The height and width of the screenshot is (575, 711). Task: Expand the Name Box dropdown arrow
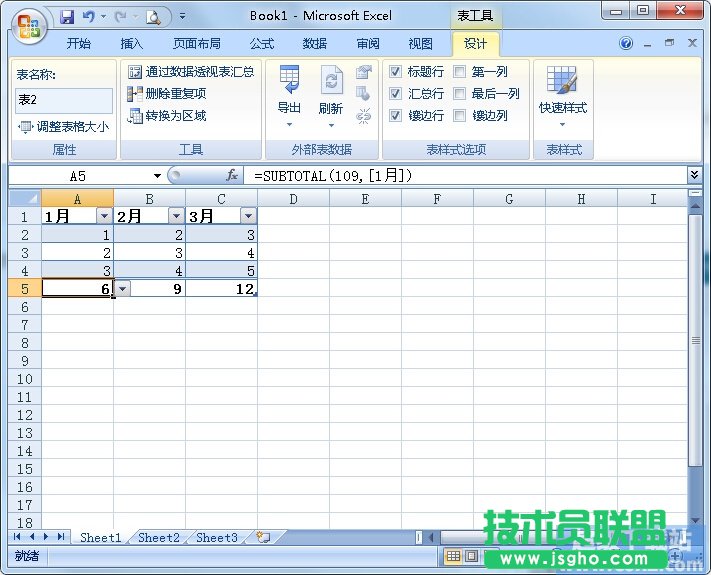[x=157, y=175]
